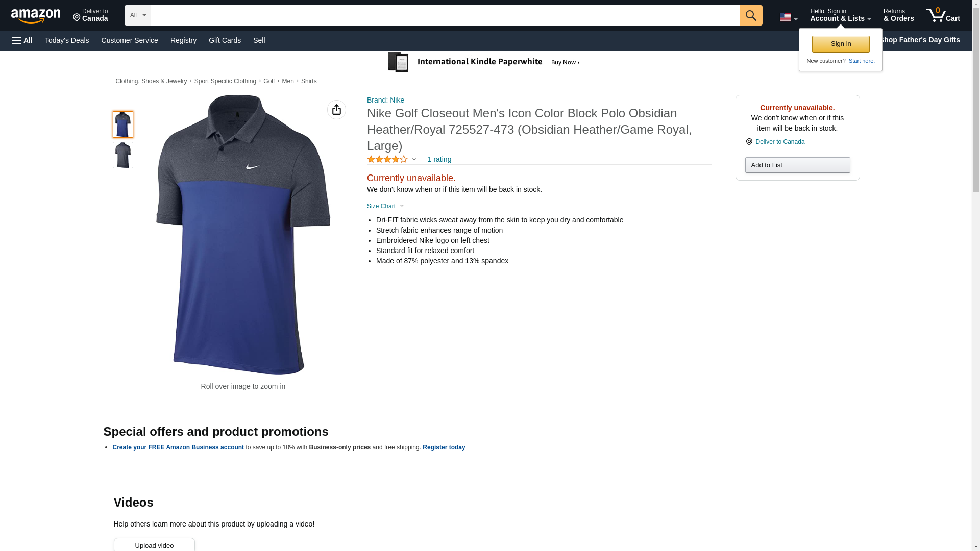This screenshot has height=551, width=980.
Task: Click the Upload video button
Action: pyautogui.click(x=154, y=545)
